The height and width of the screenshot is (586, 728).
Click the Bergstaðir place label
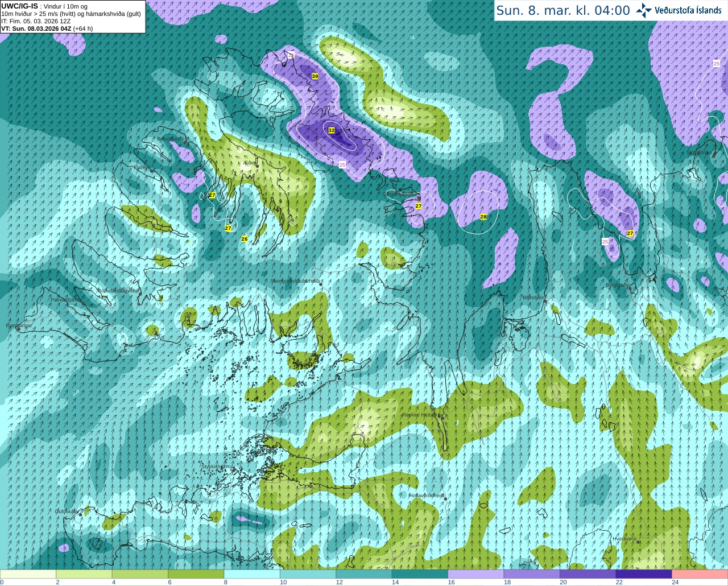(618, 285)
